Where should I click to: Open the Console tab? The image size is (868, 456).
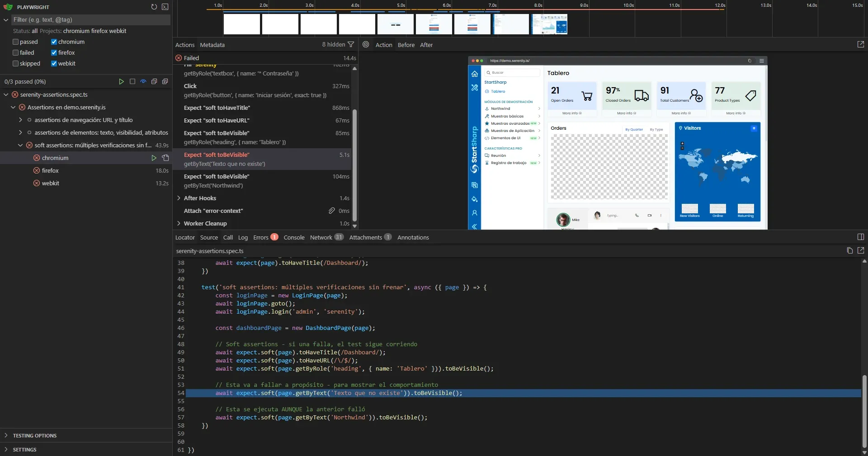294,237
